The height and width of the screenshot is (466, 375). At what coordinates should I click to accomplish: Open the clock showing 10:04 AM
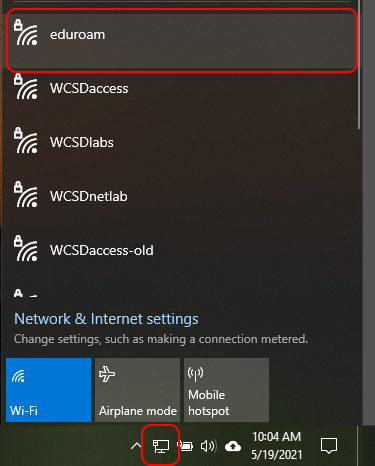pyautogui.click(x=277, y=446)
